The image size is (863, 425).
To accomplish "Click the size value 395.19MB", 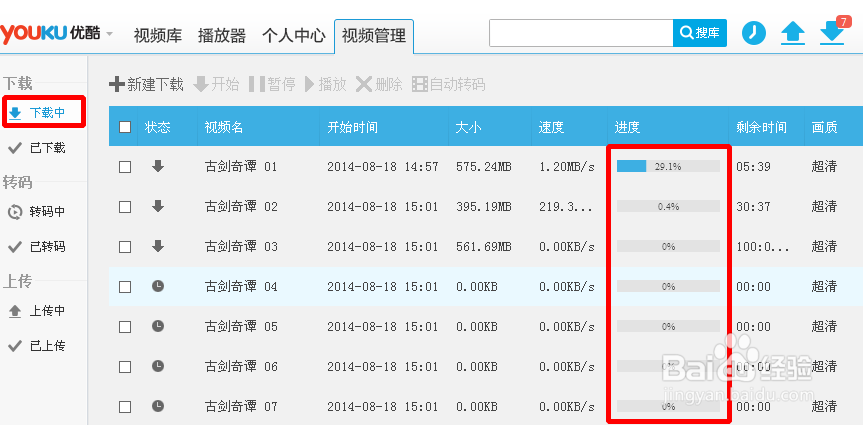I will pyautogui.click(x=484, y=207).
